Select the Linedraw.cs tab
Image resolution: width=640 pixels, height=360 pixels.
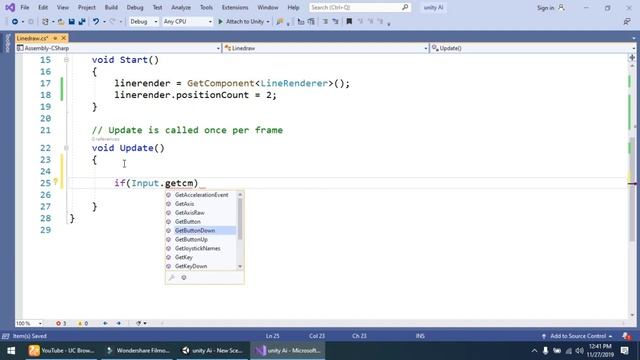coord(33,38)
